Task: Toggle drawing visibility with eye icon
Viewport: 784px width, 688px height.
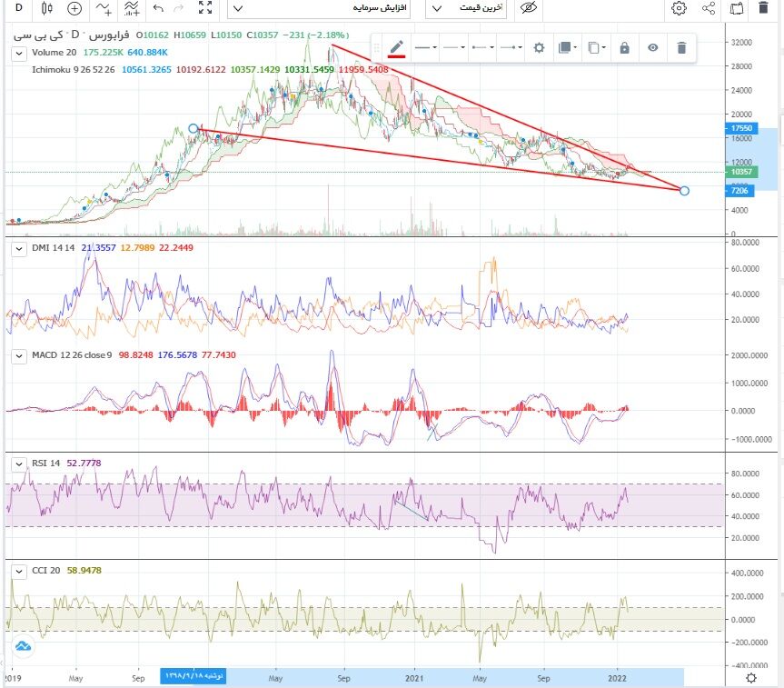Action: (x=652, y=47)
